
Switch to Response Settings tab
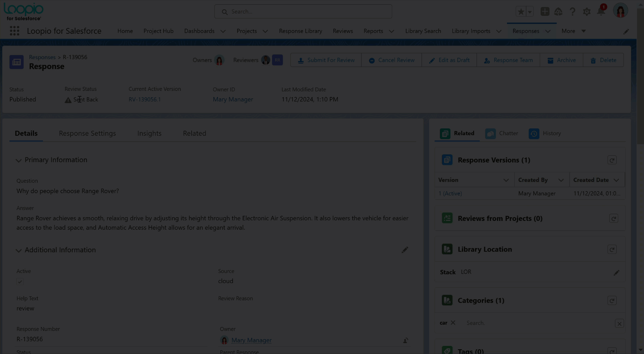(x=87, y=133)
